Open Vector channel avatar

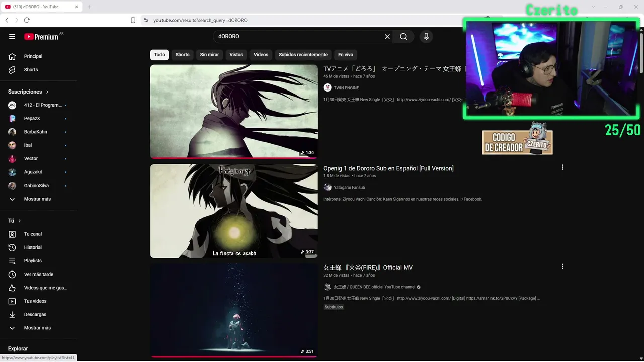12,159
